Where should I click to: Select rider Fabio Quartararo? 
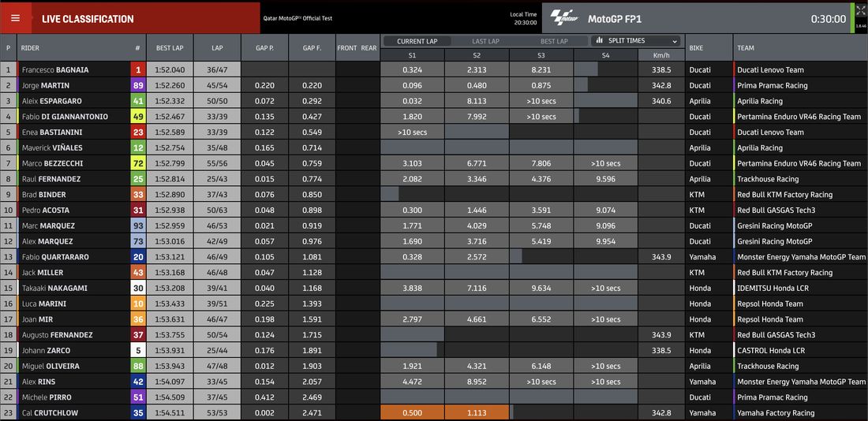[x=55, y=257]
